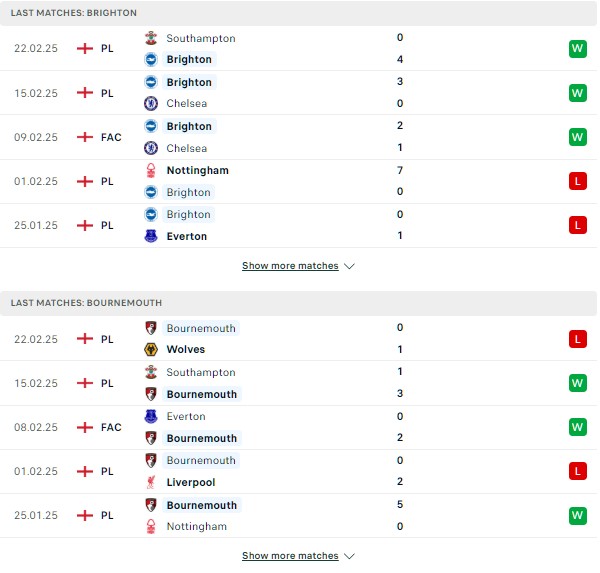The image size is (600, 573).
Task: Click the green W badge for Southampton vs Brighton
Action: (577, 49)
